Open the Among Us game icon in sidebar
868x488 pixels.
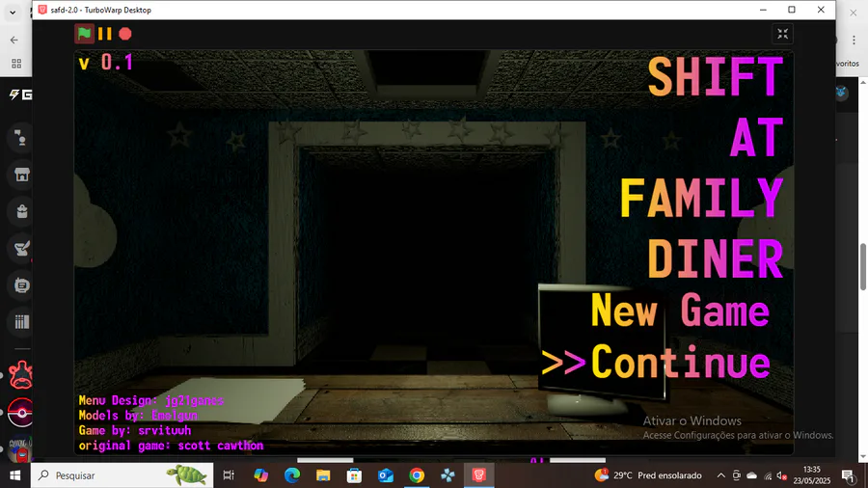pyautogui.click(x=20, y=450)
